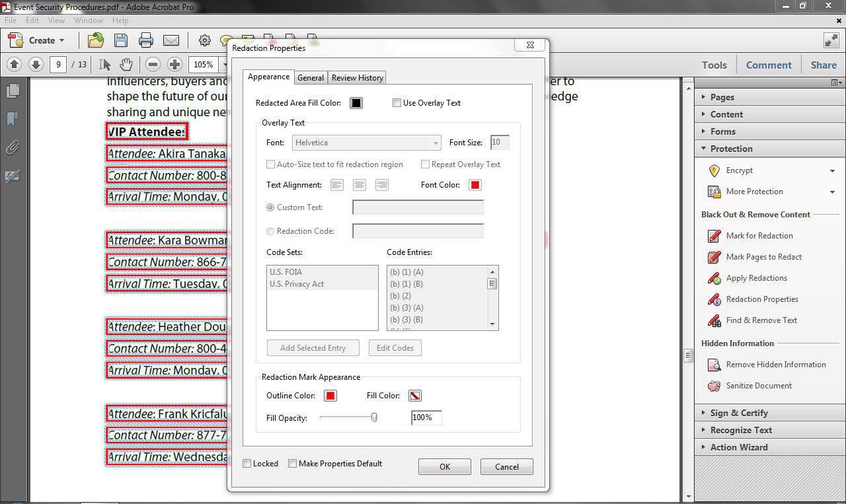Save document using the floppy disk icon

[121, 40]
